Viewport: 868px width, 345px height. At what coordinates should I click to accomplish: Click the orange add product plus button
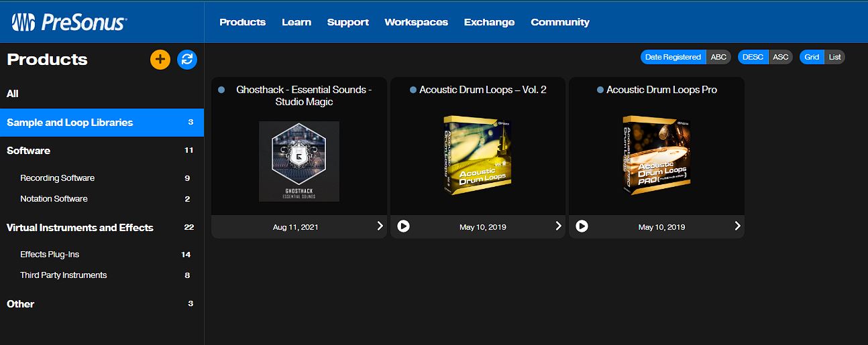(x=160, y=59)
